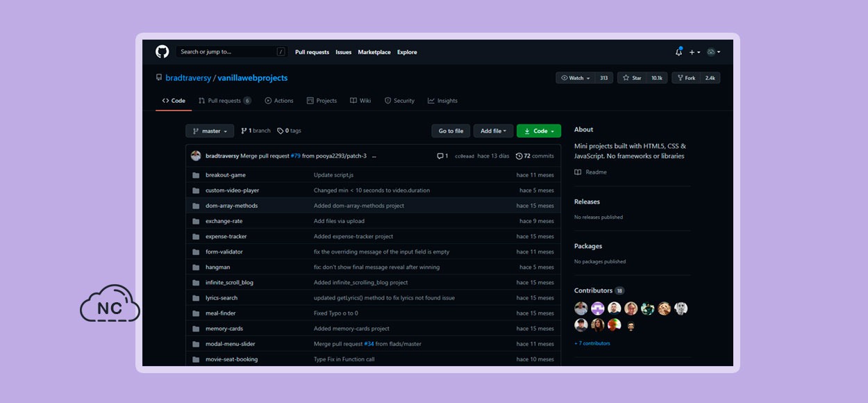The width and height of the screenshot is (868, 403).
Task: Open the Update script.js commit message
Action: (333, 175)
